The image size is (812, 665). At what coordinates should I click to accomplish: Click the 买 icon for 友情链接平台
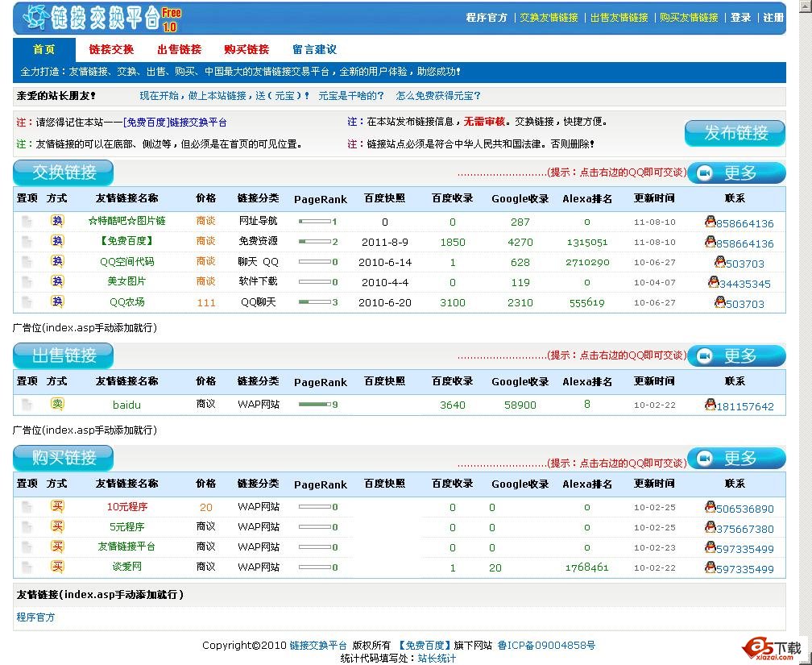point(56,547)
